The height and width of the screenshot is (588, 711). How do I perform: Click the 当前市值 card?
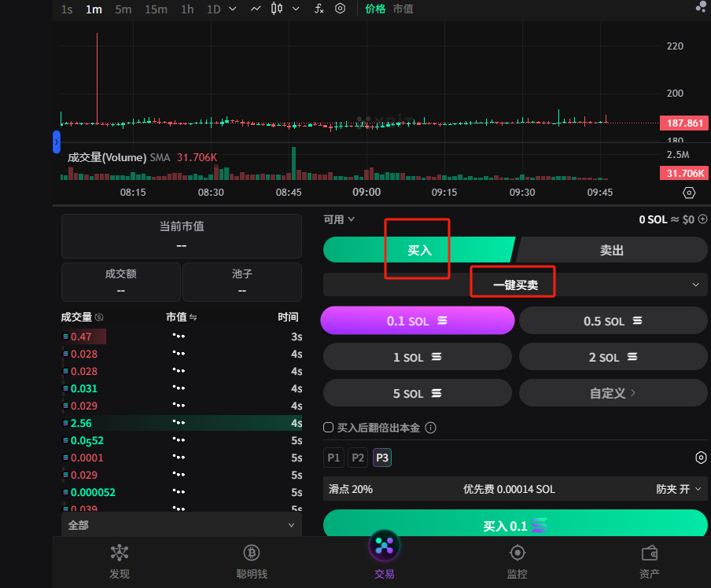(182, 236)
